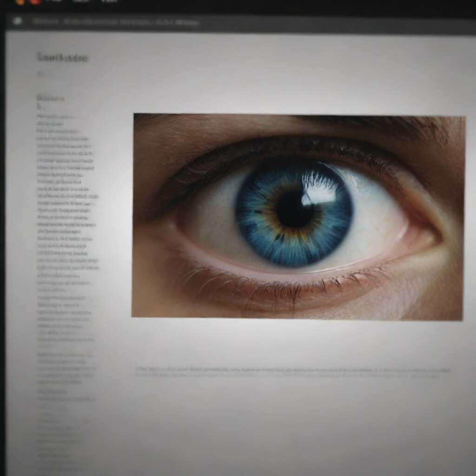Click the blue eye photo
Image resolution: width=476 pixels, height=476 pixels.
coord(297,216)
